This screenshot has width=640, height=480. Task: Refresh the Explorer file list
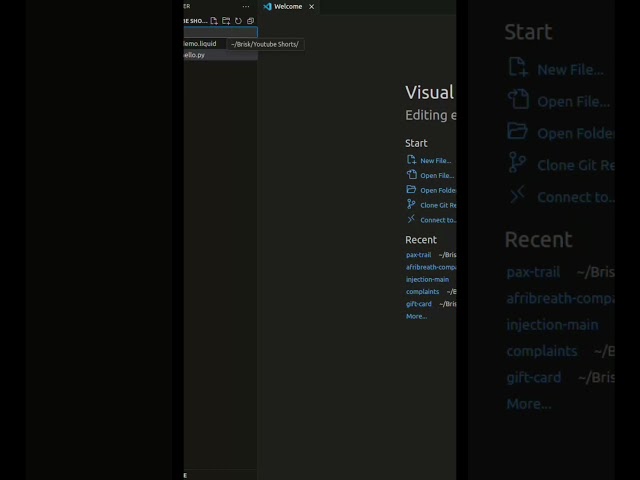(x=238, y=21)
